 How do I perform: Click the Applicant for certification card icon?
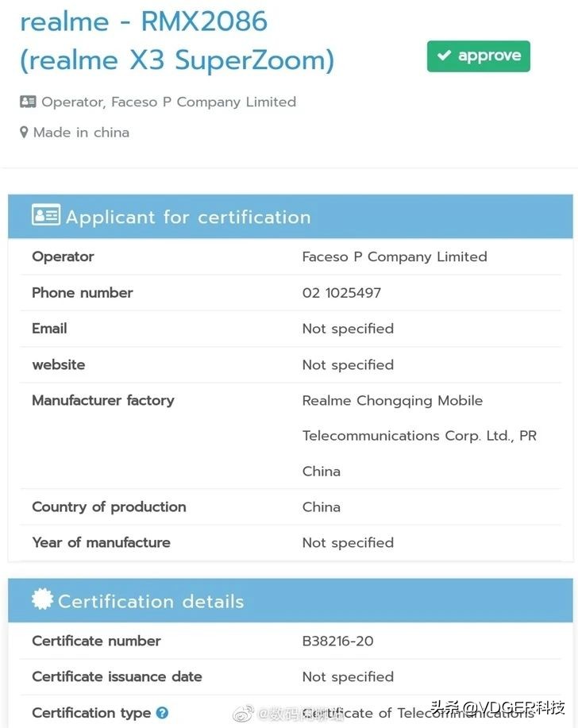[45, 215]
